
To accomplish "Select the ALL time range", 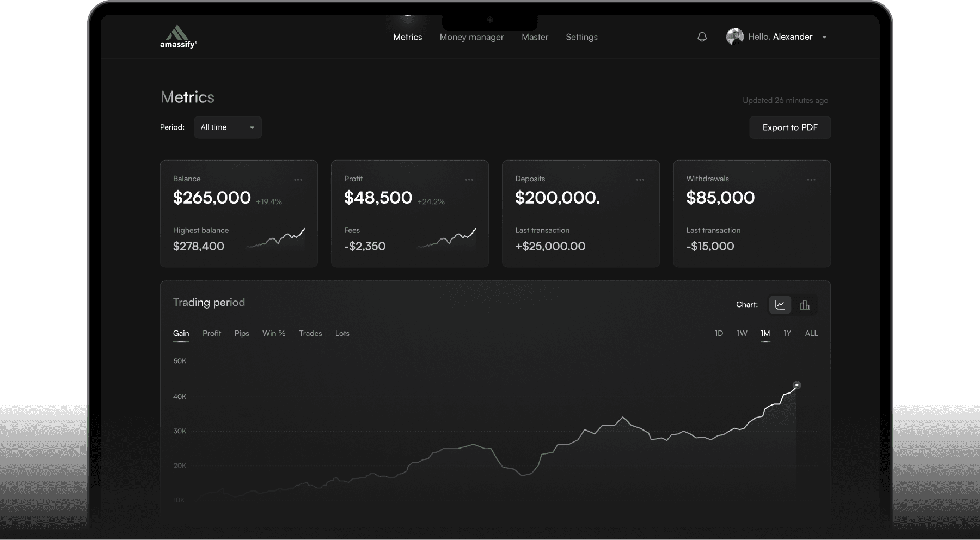I will (x=811, y=333).
